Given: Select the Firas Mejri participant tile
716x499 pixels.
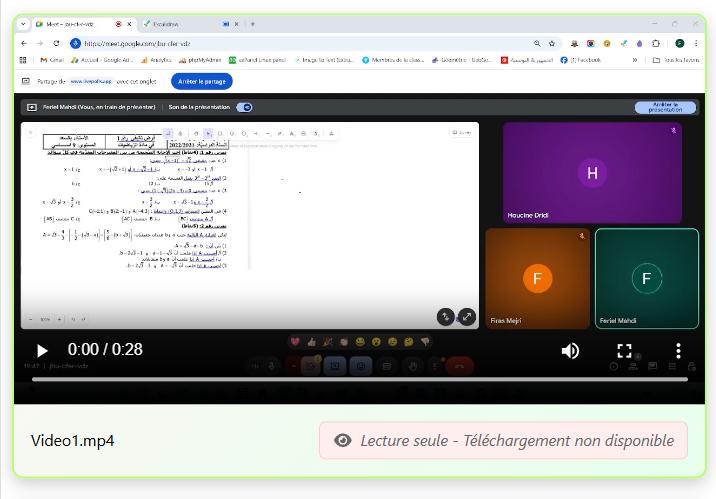Looking at the screenshot, I should (537, 278).
